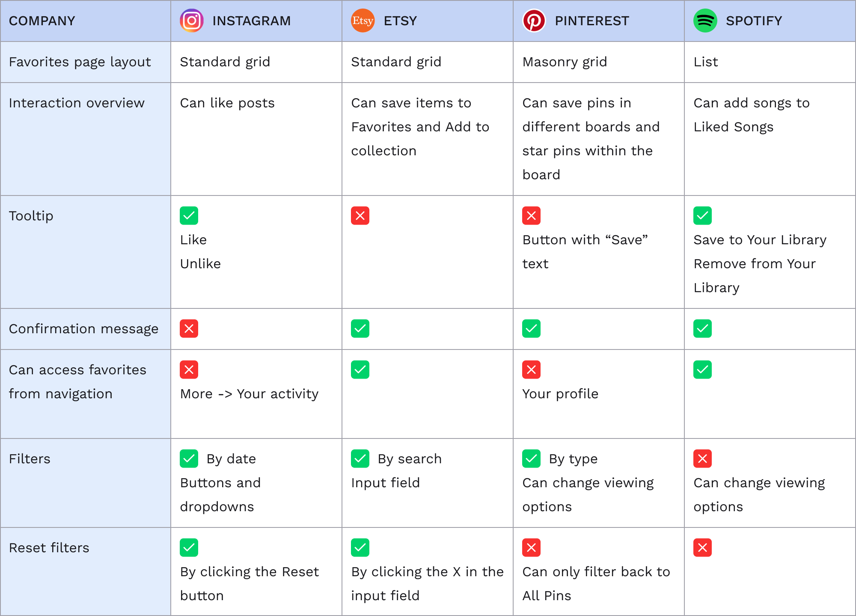Click green check next to By type
The height and width of the screenshot is (616, 856).
[x=531, y=459]
